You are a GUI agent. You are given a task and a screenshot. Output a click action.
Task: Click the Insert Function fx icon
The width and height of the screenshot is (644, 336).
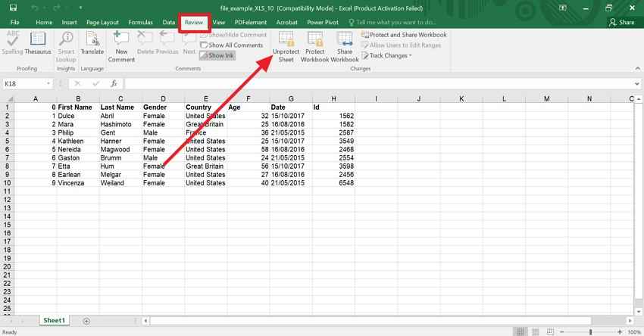tap(114, 84)
